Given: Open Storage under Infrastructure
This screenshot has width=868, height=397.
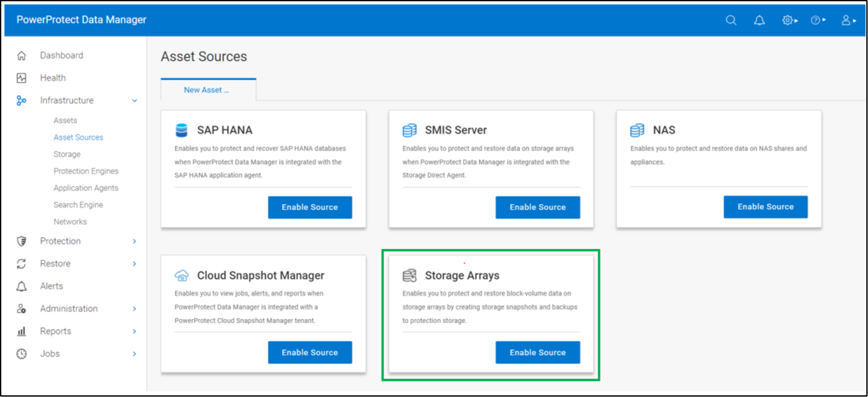Looking at the screenshot, I should 67,154.
